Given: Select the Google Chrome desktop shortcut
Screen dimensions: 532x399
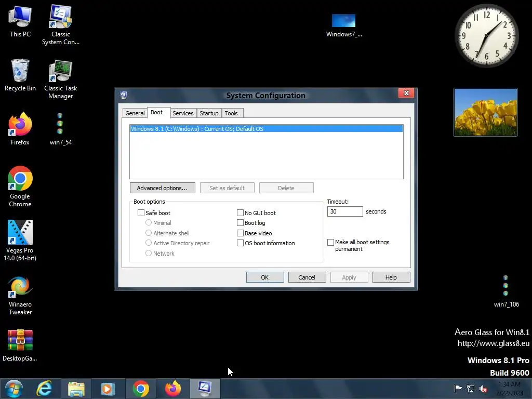Looking at the screenshot, I should (20, 187).
